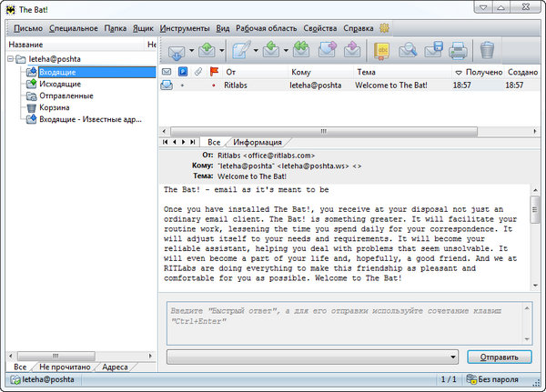Click the Create new message icon

[240, 51]
